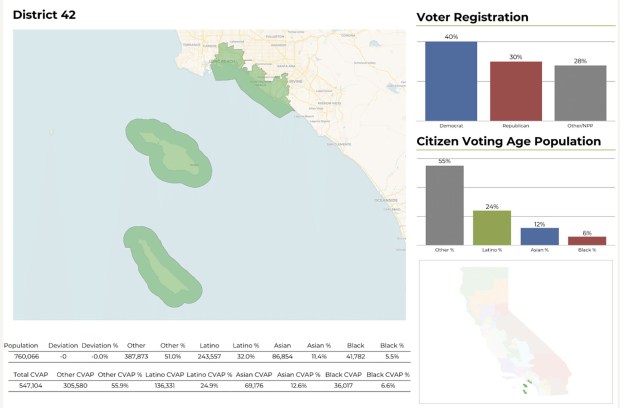Click the Citizen Voting Age Population heading

point(508,142)
